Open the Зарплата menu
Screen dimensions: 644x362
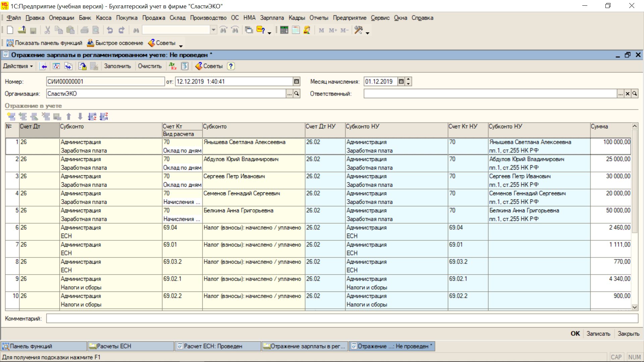pyautogui.click(x=272, y=18)
